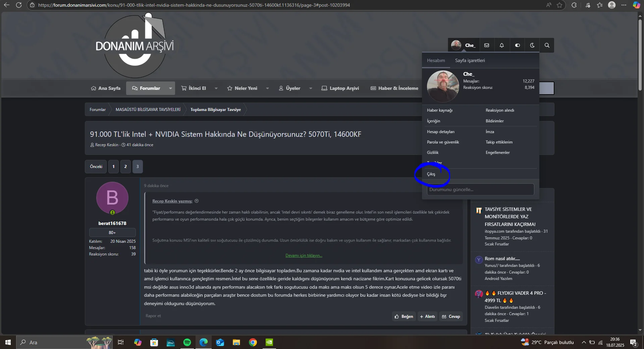Expand Forumlar navigation dropdown arrow

(170, 88)
